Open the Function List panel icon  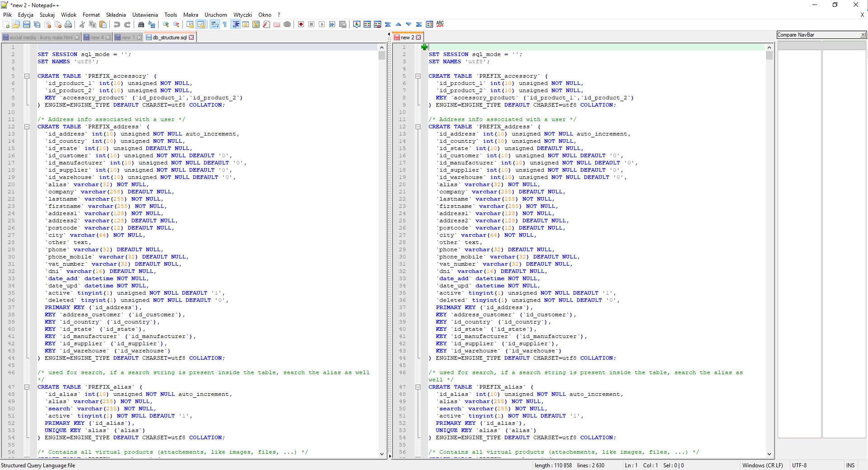point(266,24)
